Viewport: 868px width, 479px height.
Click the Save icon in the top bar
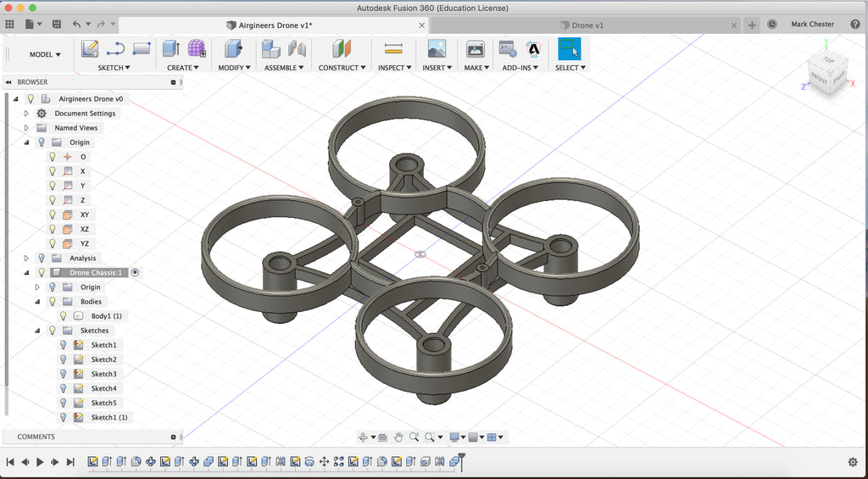click(x=56, y=25)
